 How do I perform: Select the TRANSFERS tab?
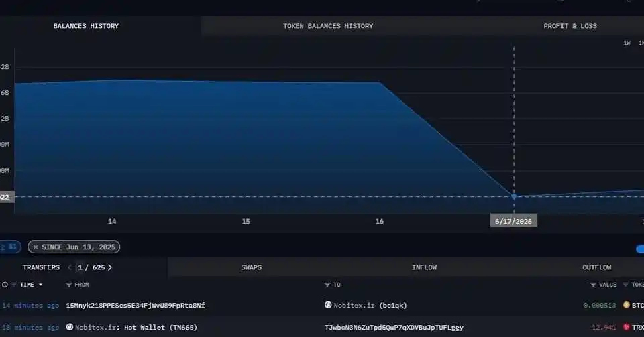(41, 267)
